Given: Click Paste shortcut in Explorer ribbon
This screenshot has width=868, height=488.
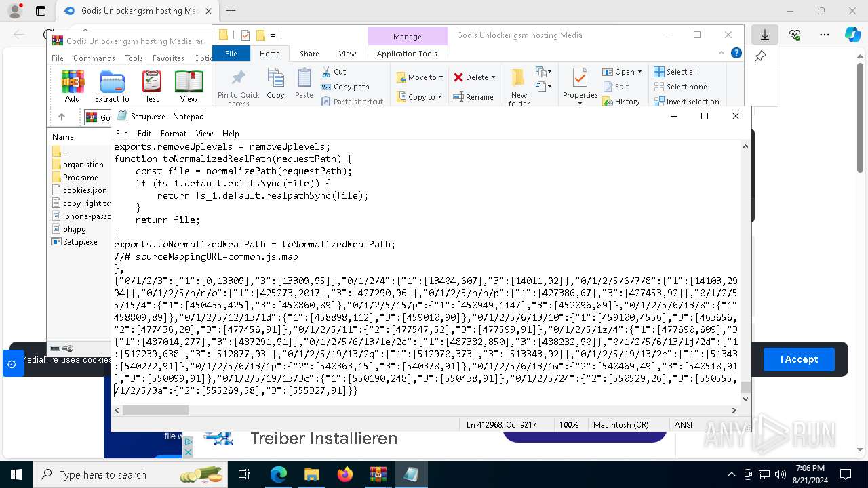Looking at the screenshot, I should [x=352, y=102].
